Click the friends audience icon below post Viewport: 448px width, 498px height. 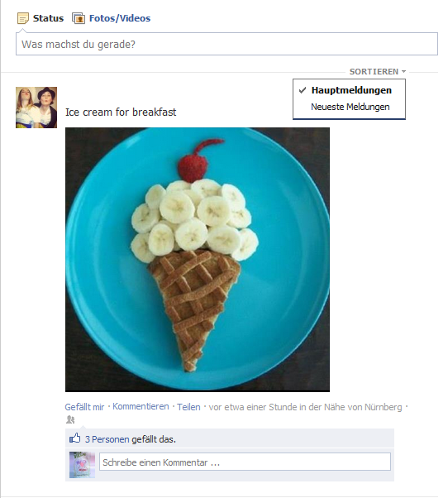click(70, 420)
